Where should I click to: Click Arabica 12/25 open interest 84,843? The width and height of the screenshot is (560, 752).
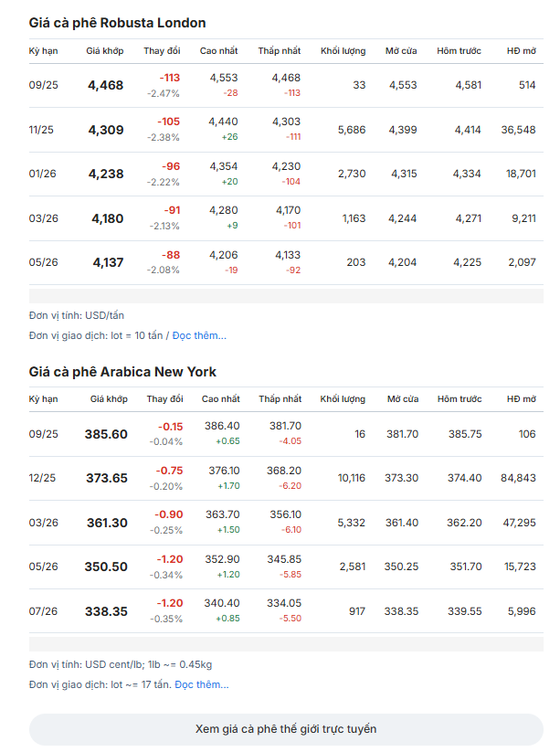[518, 478]
